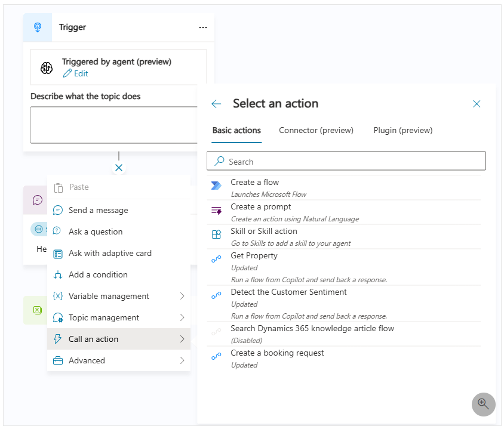Image resolution: width=504 pixels, height=429 pixels.
Task: Click the Edit link under Triggered by agent
Action: tap(76, 73)
